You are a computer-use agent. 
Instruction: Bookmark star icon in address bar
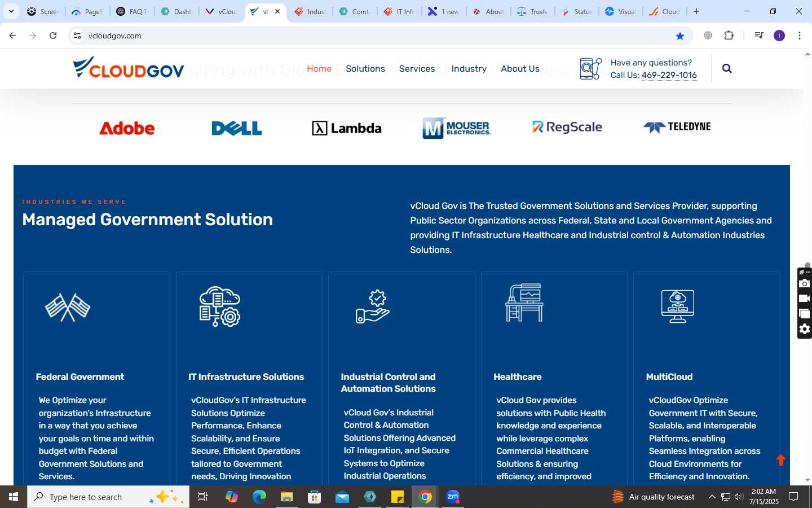(680, 36)
